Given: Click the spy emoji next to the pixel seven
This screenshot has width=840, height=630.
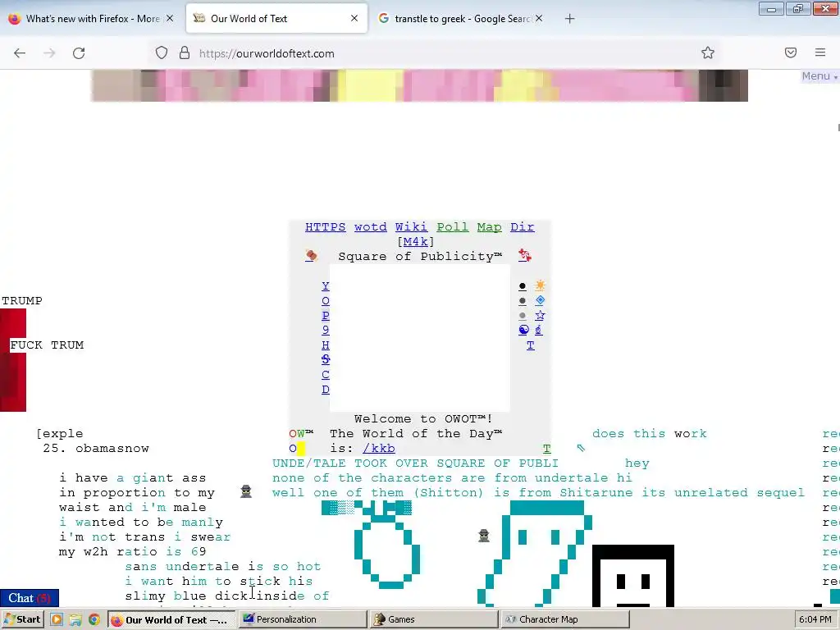Looking at the screenshot, I should click(484, 535).
